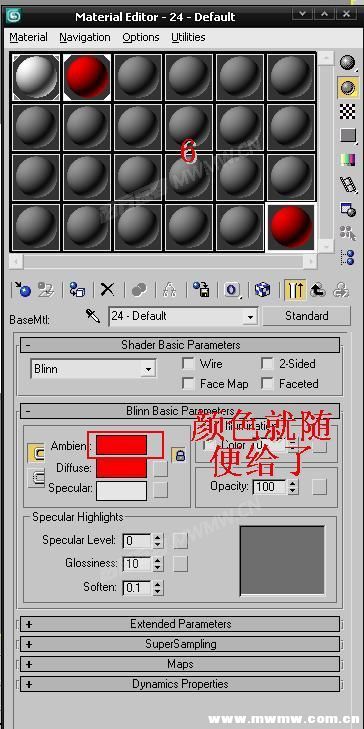This screenshot has height=729, width=364.
Task: Click the Opacity spinner arrows
Action: pyautogui.click(x=292, y=487)
